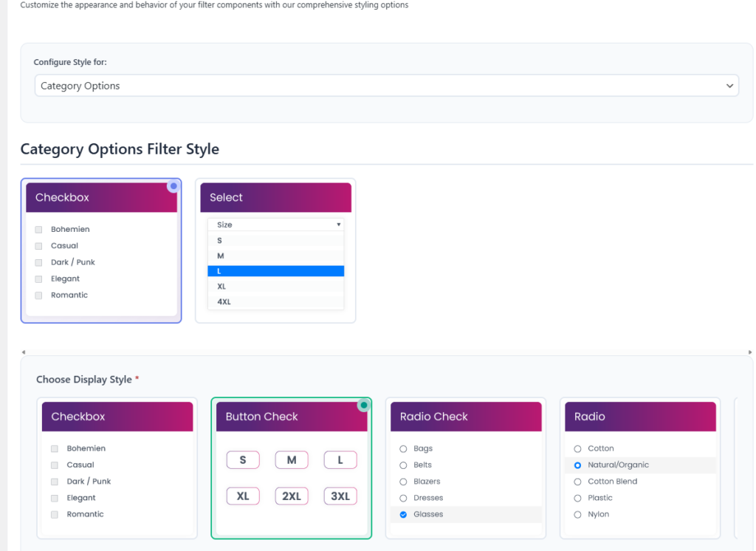Click the Button Check card header
The image size is (756, 551).
pos(291,417)
